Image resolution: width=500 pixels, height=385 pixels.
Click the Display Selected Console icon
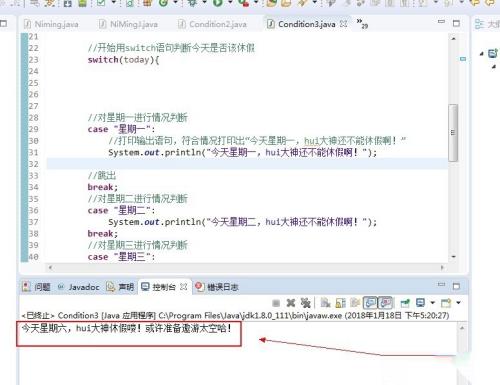click(x=420, y=303)
